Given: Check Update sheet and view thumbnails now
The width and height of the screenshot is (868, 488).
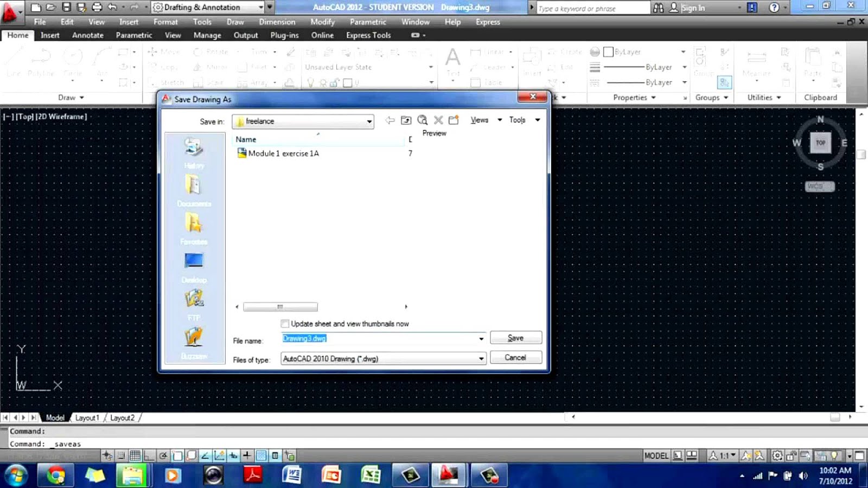Looking at the screenshot, I should point(285,324).
